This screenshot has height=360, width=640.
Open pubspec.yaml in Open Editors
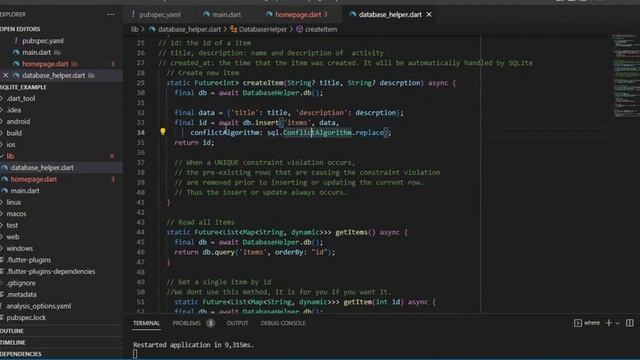tap(43, 41)
